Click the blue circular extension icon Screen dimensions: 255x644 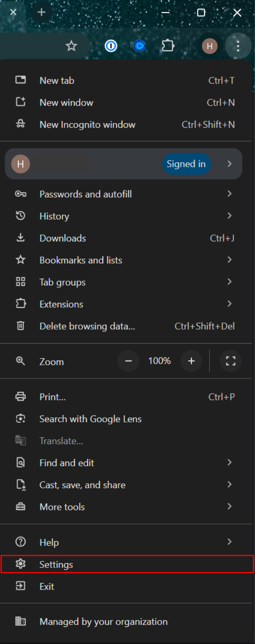pos(139,46)
